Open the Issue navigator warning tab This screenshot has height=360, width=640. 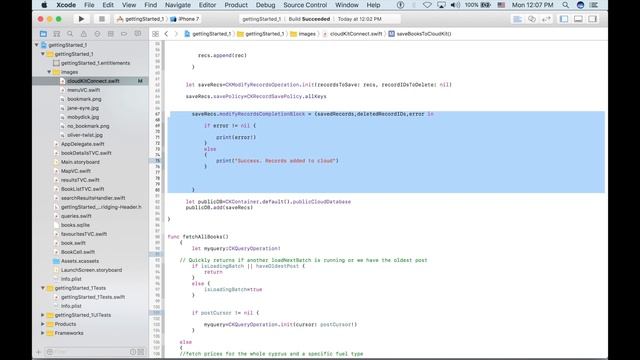coord(84,34)
